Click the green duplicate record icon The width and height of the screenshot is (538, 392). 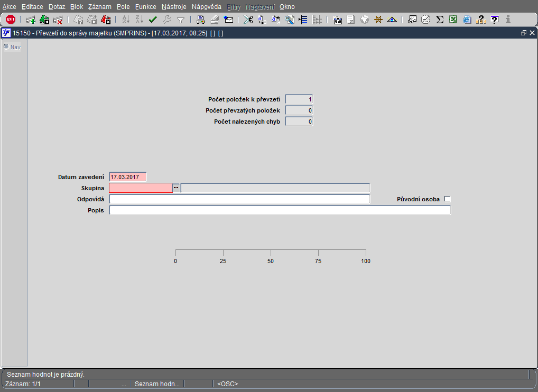[44, 20]
